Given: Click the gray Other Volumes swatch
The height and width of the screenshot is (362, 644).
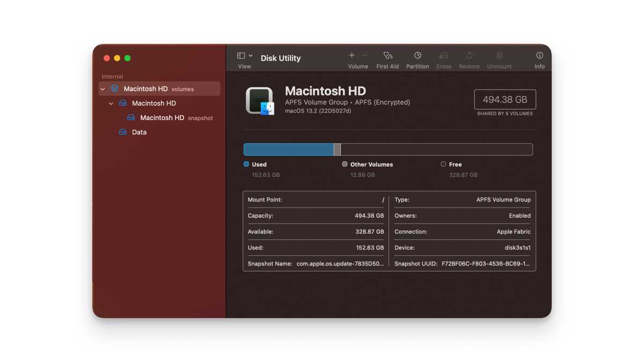Looking at the screenshot, I should pos(345,164).
